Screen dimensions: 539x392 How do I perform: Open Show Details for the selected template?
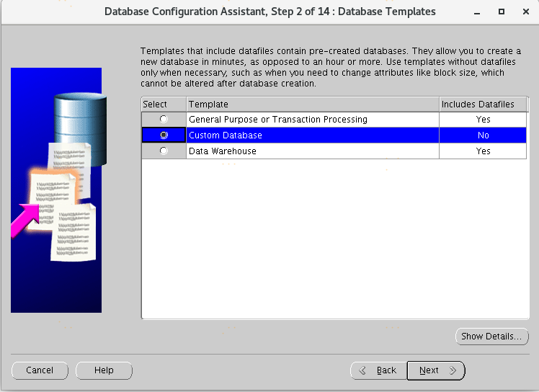[x=492, y=337]
